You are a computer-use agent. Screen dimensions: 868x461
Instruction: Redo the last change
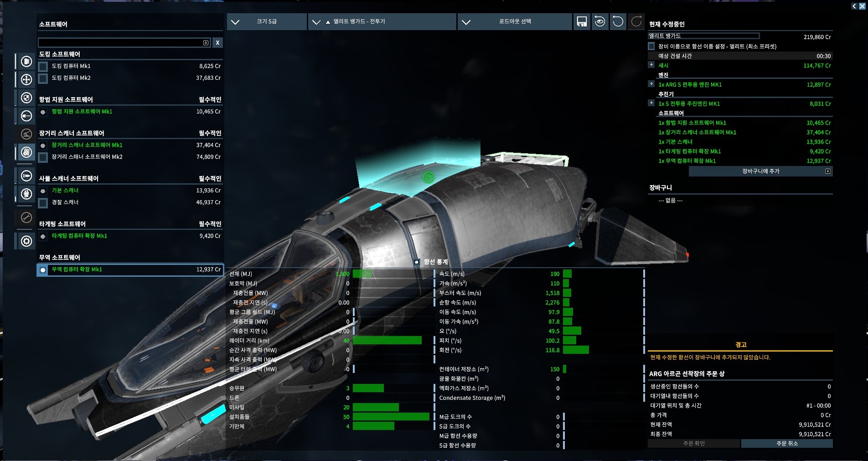tap(636, 21)
